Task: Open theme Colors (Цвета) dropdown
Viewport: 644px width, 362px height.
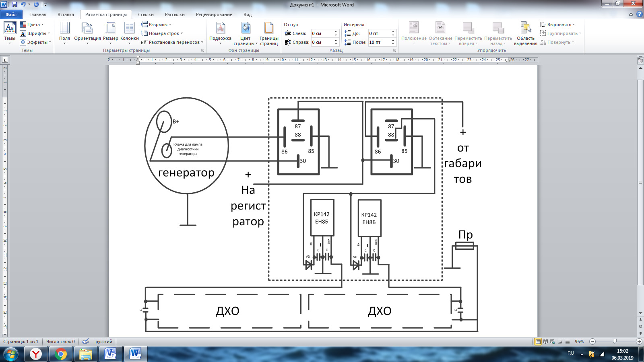Action: point(32,25)
